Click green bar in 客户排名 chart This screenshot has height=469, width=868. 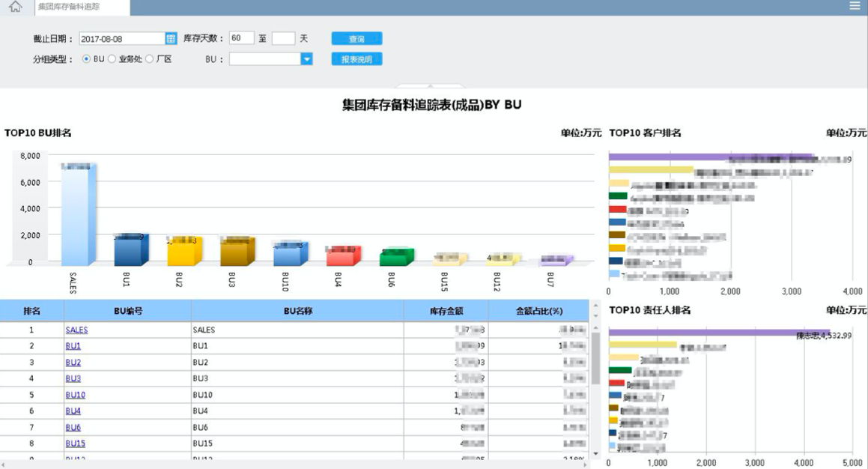click(x=618, y=196)
